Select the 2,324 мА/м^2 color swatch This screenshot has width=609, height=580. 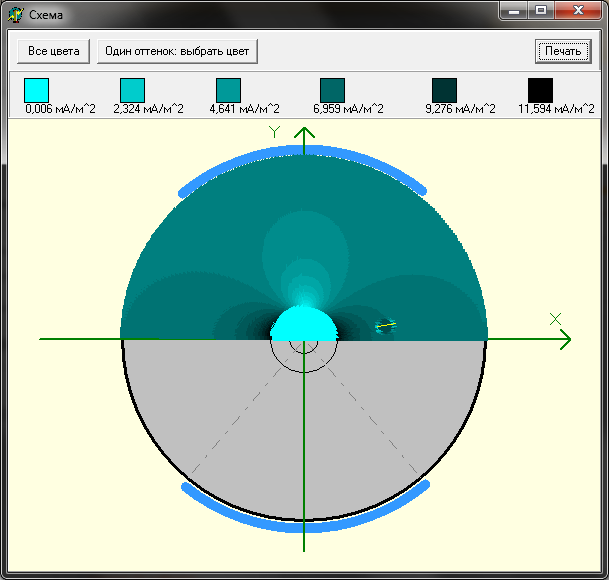[132, 90]
